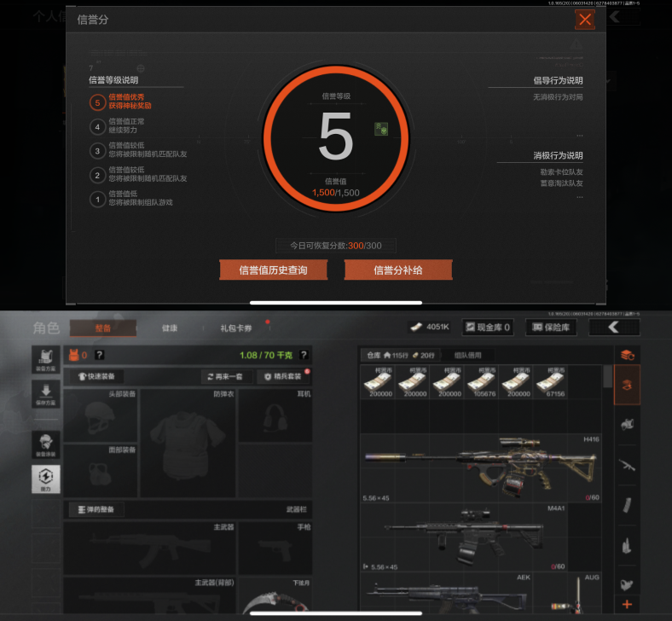Click the warehouse vertical scrollbar handle
672x621 pixels.
(607, 376)
